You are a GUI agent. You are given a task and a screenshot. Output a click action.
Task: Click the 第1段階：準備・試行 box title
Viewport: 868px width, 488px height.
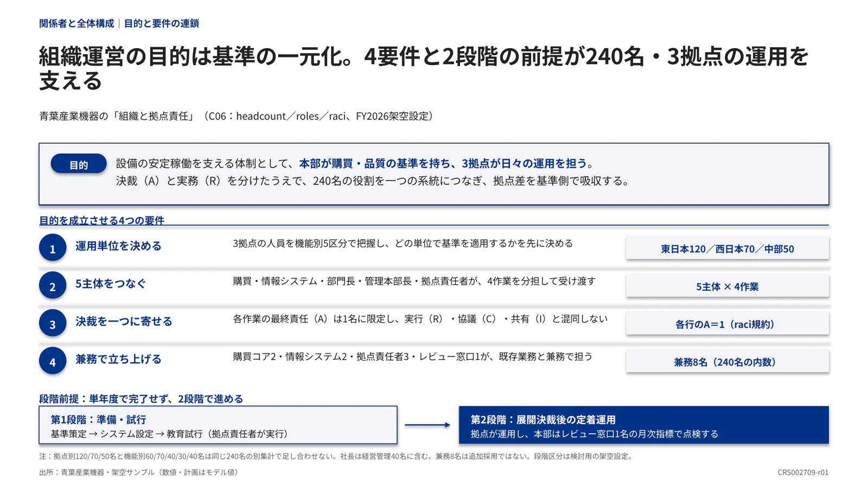[98, 420]
